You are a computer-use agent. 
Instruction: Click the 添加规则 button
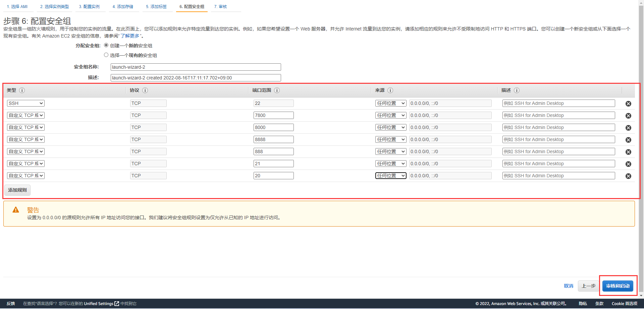pos(17,190)
